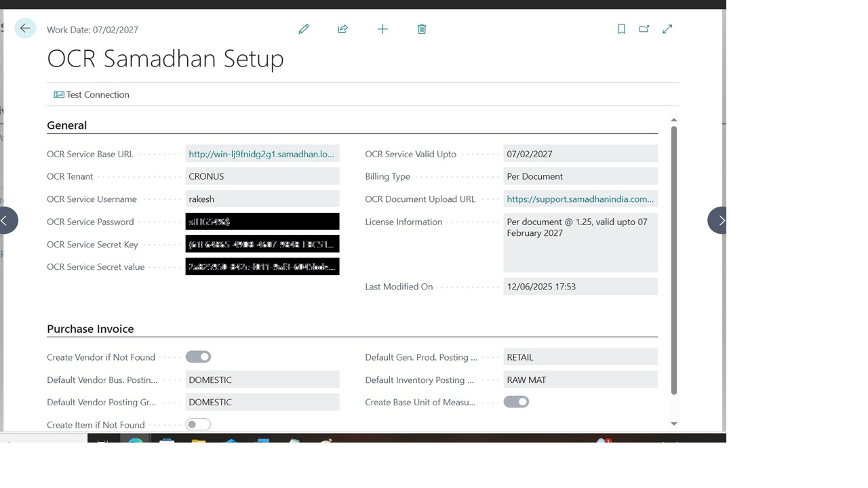Click Default Vendor Bus. Posting Group field
Viewport: 868px width, 488px height.
coord(262,380)
